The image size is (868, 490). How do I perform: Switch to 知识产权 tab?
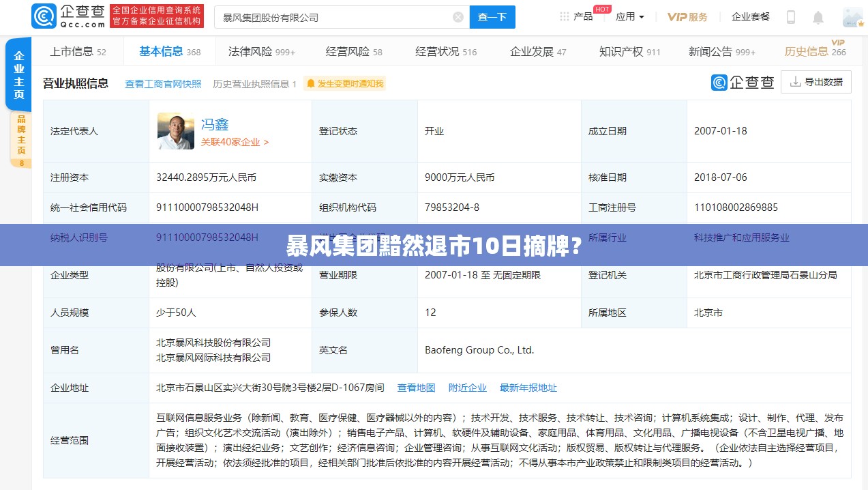[630, 51]
